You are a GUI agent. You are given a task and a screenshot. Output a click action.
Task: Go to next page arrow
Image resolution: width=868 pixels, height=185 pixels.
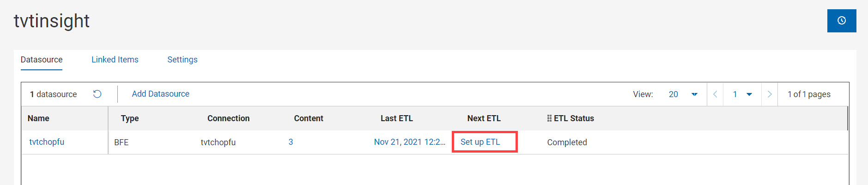[x=769, y=94]
